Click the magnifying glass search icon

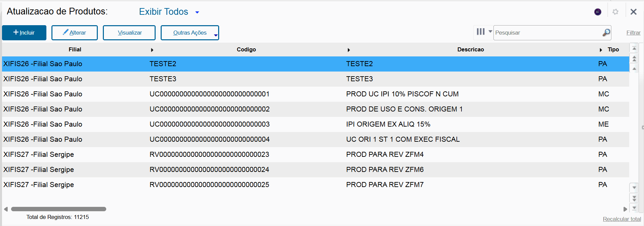pyautogui.click(x=606, y=33)
